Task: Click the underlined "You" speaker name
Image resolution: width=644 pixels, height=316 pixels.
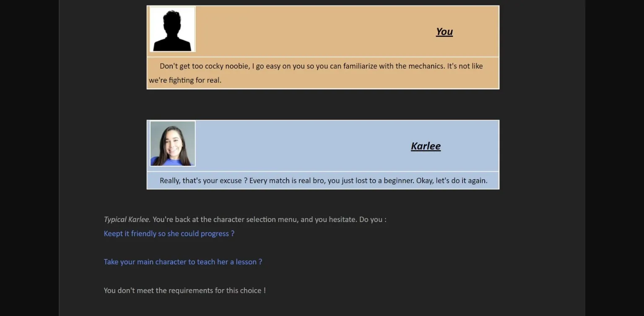Action: coord(444,32)
